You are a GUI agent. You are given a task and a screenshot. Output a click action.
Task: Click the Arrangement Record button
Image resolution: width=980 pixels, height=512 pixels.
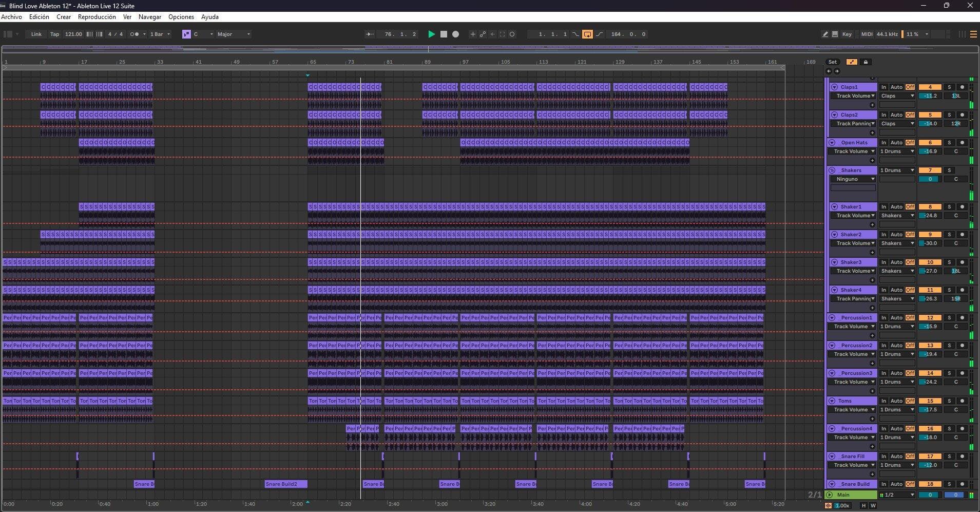click(455, 34)
